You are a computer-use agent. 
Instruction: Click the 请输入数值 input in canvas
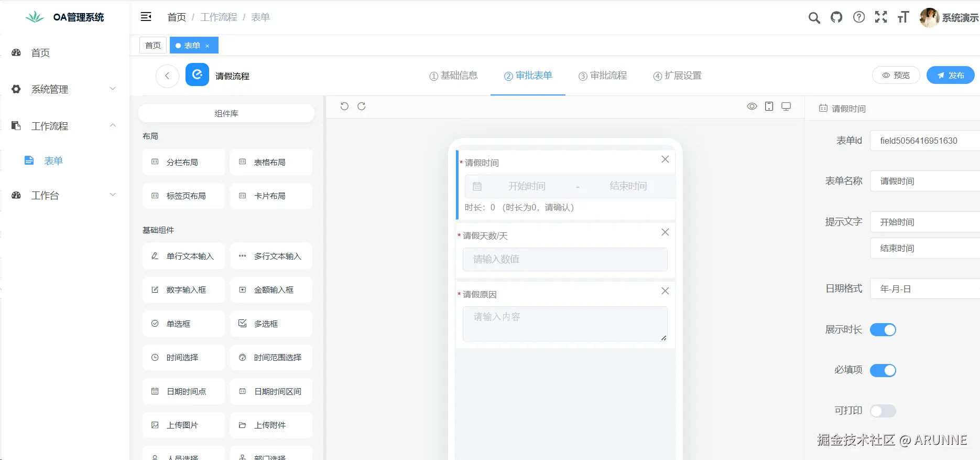(565, 259)
